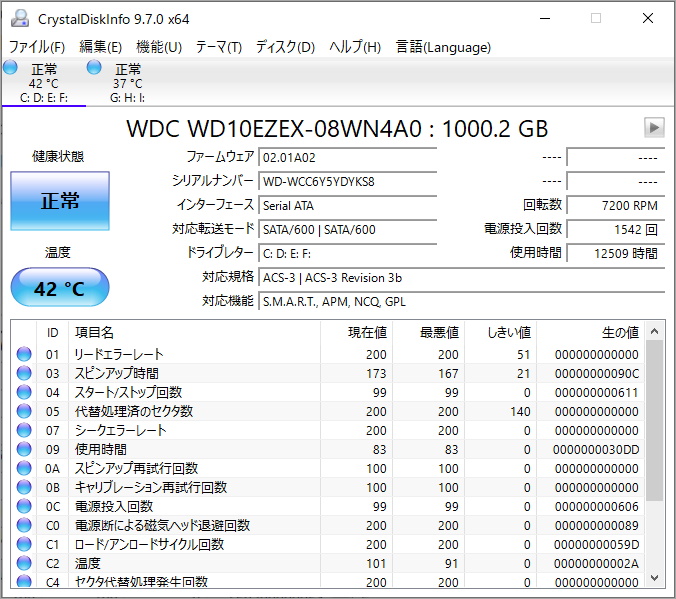Click the power-on count field 1542 回
The image size is (676, 599).
pos(616,229)
